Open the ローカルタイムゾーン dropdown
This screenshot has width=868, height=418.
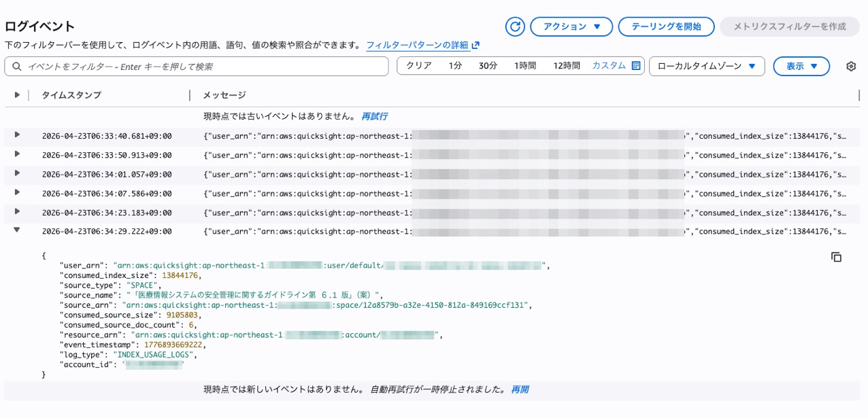tap(707, 66)
